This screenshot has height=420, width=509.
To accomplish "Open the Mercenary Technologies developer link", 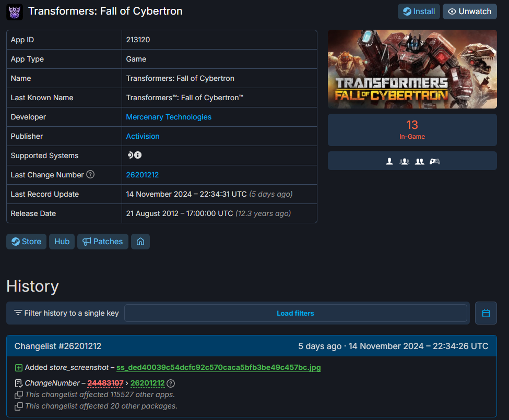I will [169, 117].
